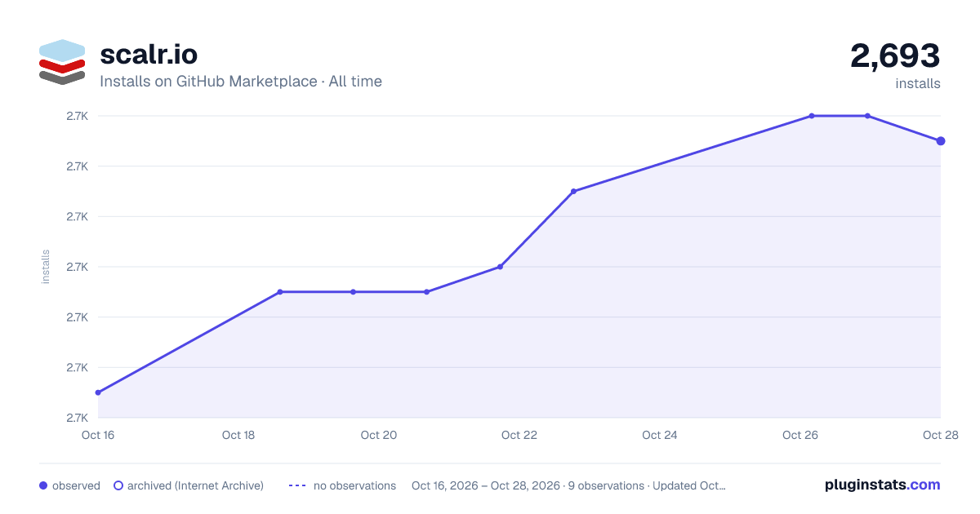Select the data point after Oct 20

tap(426, 292)
